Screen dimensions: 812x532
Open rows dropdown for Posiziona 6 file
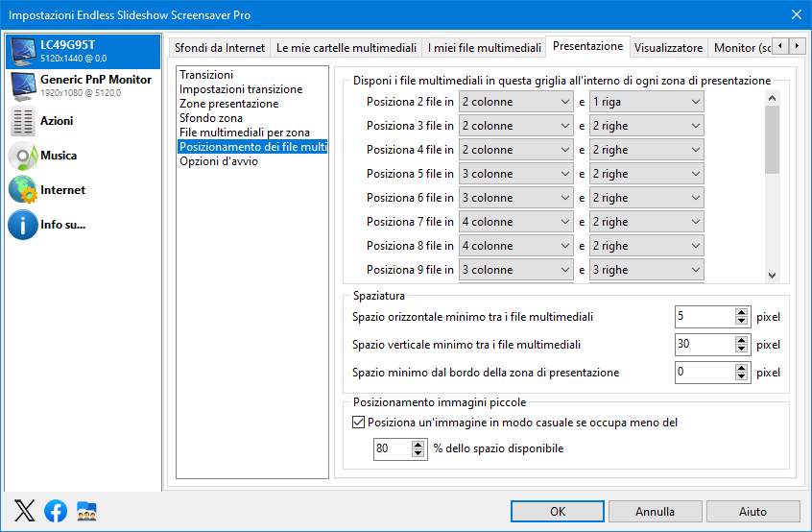pyautogui.click(x=646, y=198)
